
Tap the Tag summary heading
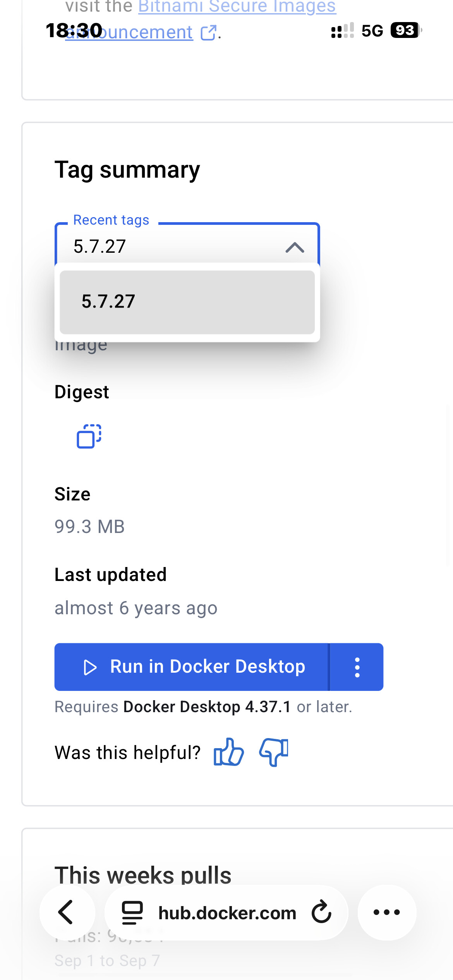[x=127, y=170]
